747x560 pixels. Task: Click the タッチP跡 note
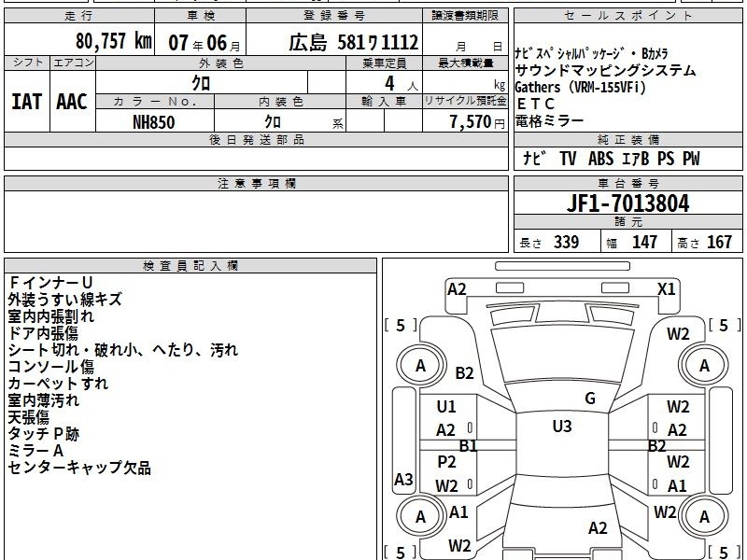43,434
